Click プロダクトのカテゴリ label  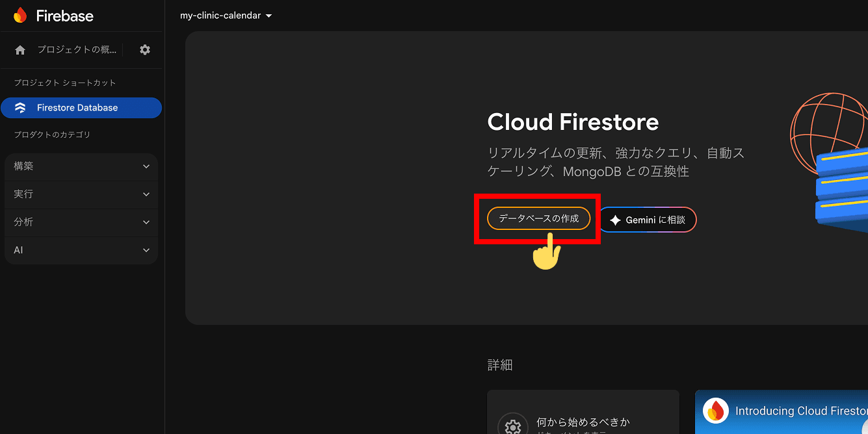tap(52, 135)
